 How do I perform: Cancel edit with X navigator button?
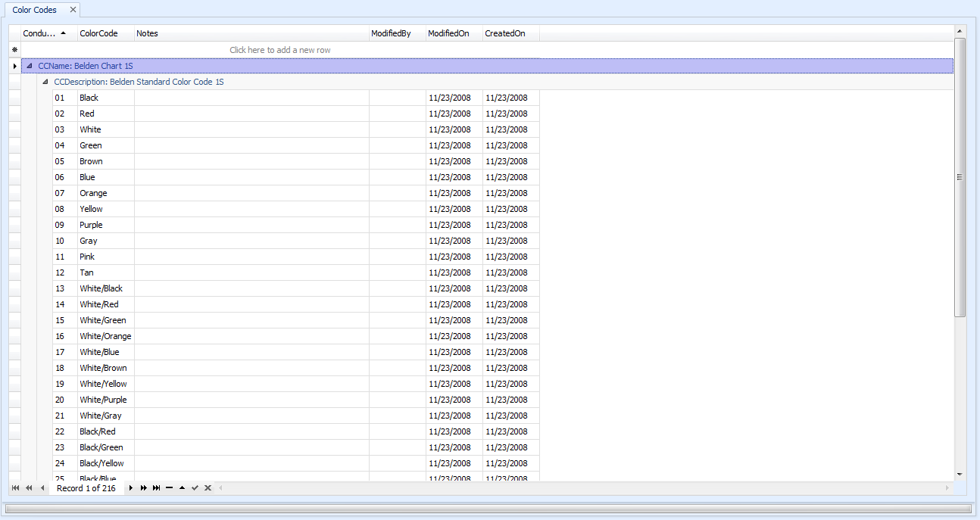tap(208, 488)
